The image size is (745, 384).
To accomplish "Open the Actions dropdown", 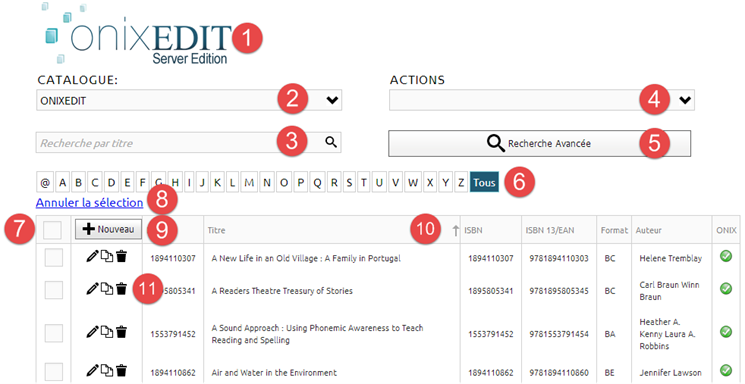I will click(x=542, y=100).
